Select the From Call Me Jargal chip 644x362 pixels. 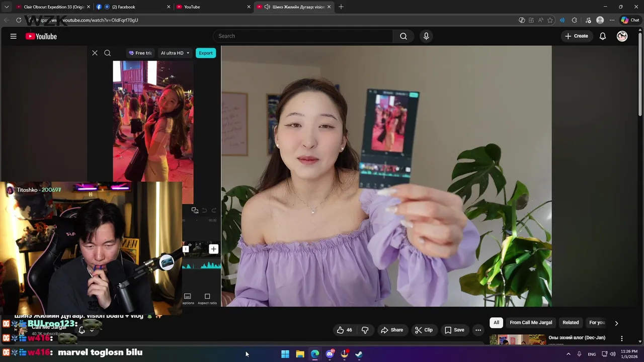(x=531, y=323)
